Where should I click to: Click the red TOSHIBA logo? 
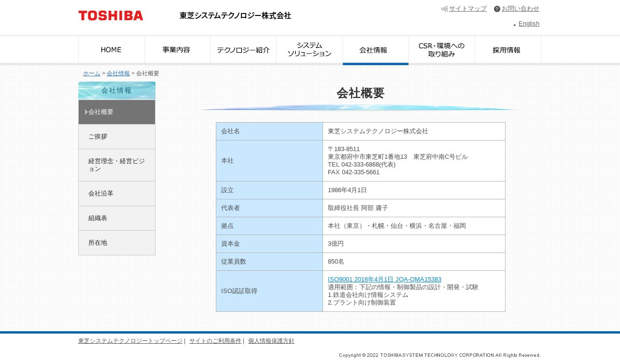click(x=111, y=15)
